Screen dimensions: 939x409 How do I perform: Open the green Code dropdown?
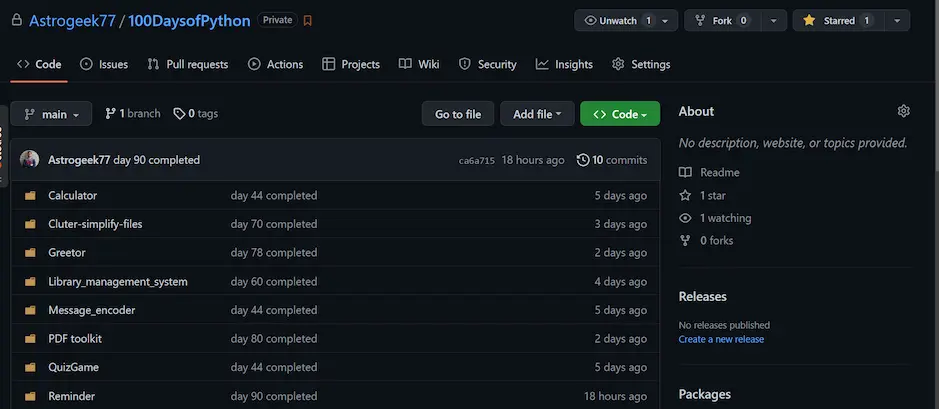pyautogui.click(x=620, y=114)
